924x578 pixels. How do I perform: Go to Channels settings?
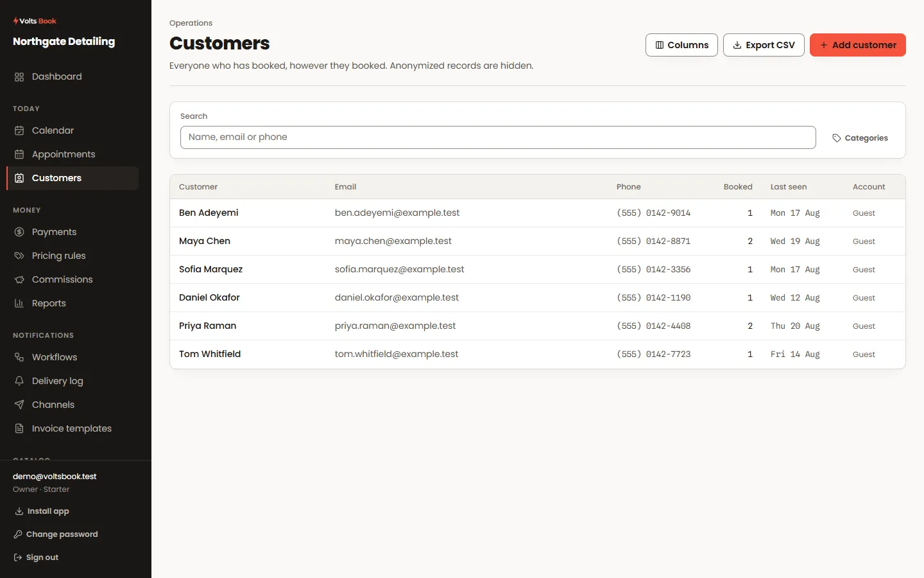[73, 405]
